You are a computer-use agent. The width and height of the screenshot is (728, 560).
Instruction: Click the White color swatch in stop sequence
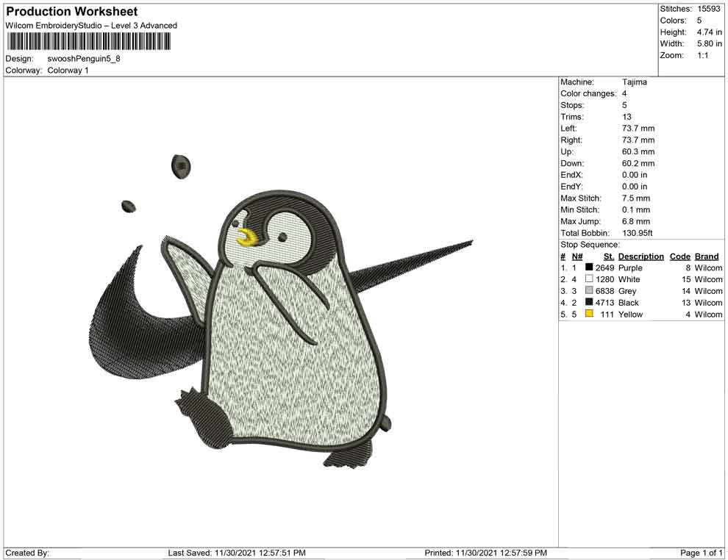(589, 279)
